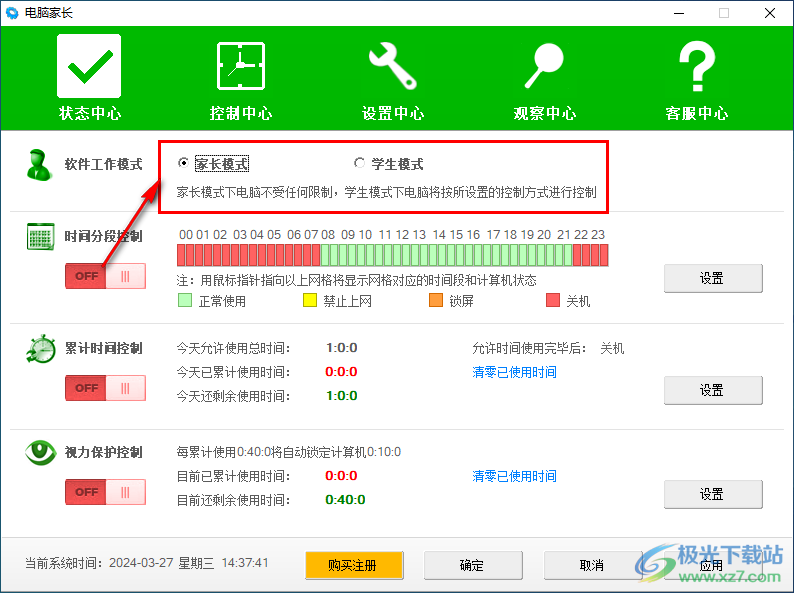Turn on the 视力保护控制 switch

[105, 492]
